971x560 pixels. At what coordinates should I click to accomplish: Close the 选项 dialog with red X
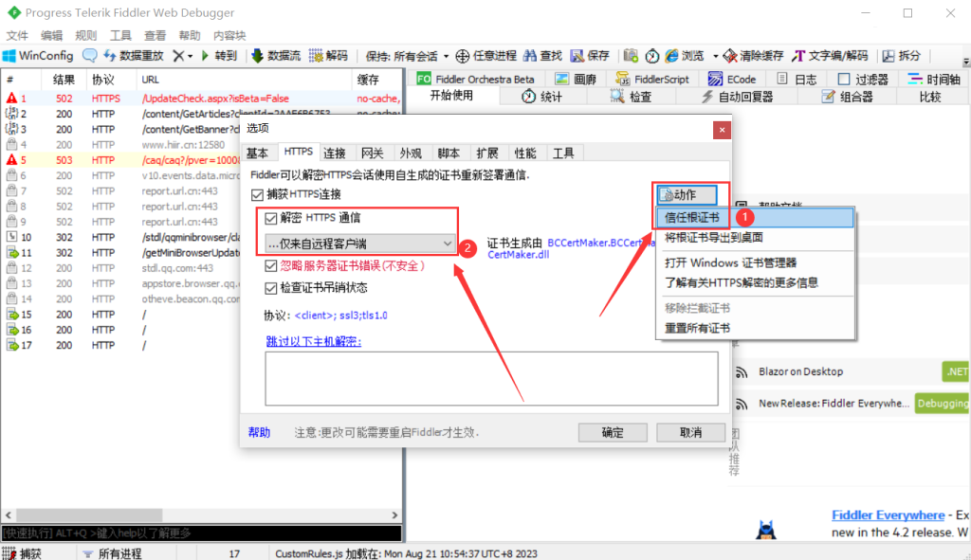[x=722, y=130]
